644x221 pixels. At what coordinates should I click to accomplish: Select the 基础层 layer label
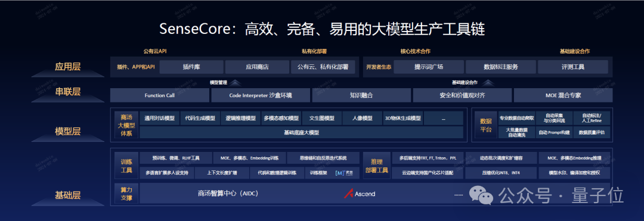pyautogui.click(x=68, y=195)
